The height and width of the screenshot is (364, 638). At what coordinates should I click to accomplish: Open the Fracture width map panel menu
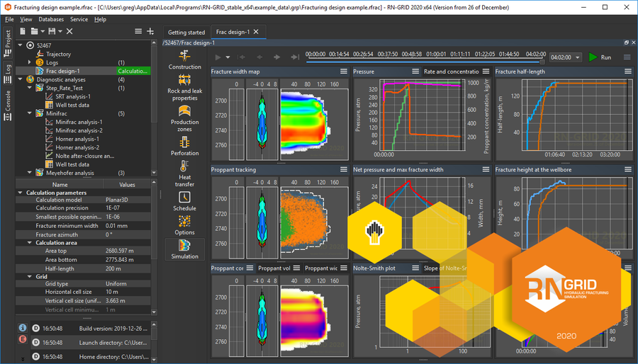click(x=344, y=72)
